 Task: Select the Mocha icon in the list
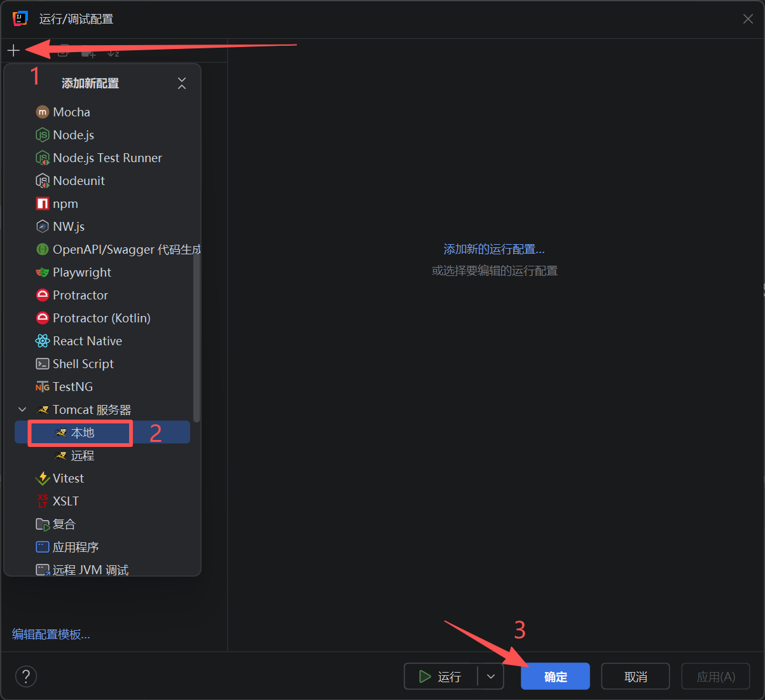43,112
